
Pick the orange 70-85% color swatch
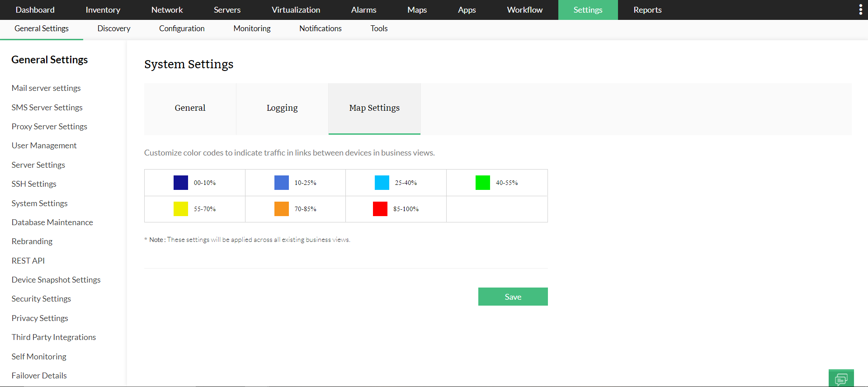coord(282,209)
